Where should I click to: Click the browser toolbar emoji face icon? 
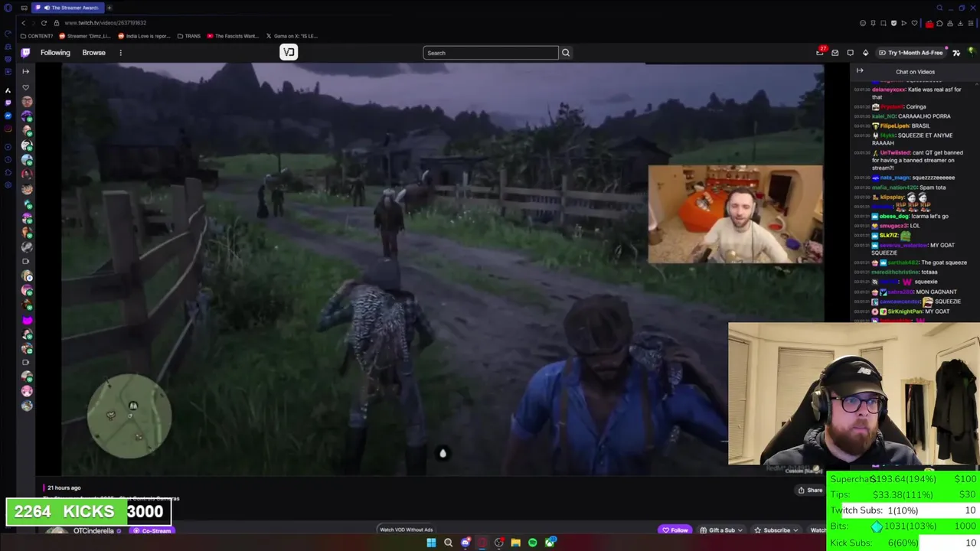tap(864, 23)
